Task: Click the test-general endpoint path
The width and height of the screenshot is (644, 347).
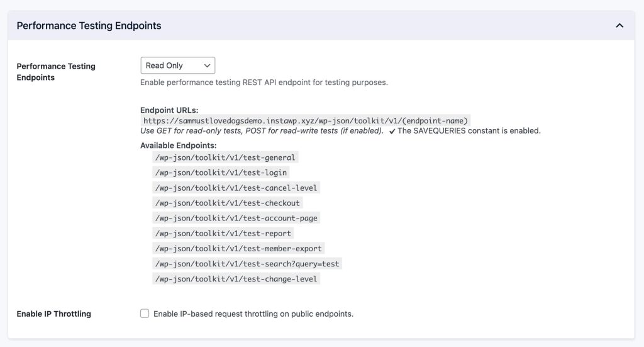Action: click(225, 157)
